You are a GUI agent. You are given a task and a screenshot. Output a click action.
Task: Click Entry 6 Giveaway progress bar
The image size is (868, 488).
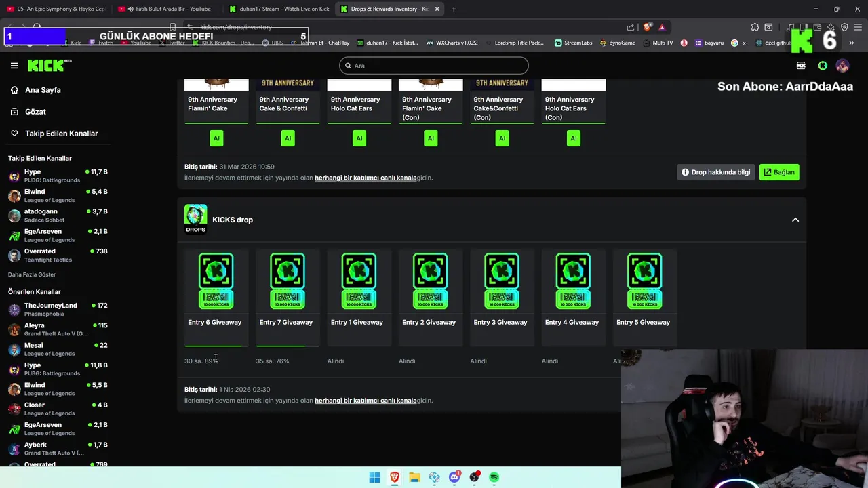click(216, 346)
